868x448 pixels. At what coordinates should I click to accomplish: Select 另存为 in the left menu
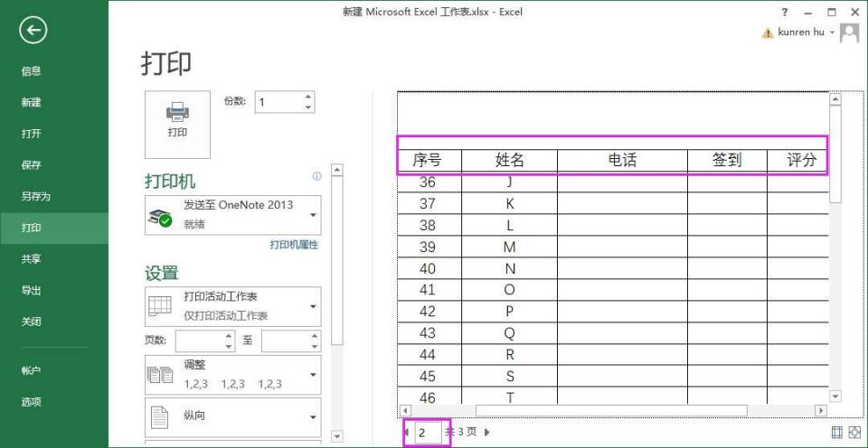(x=36, y=196)
